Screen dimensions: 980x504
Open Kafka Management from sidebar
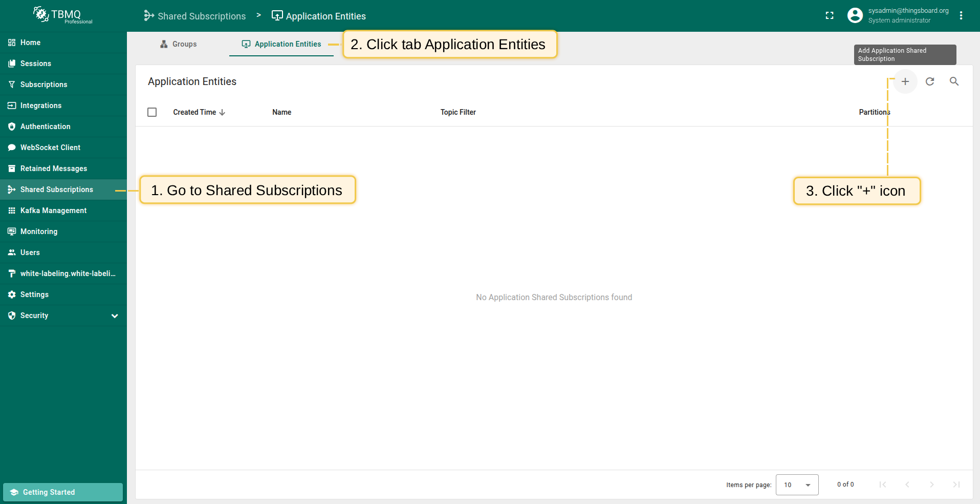[53, 211]
